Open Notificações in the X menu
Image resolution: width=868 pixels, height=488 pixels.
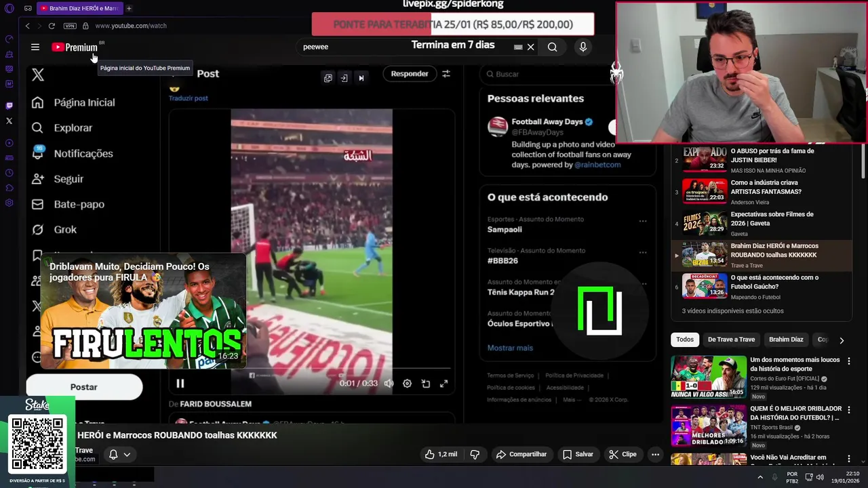coord(72,153)
